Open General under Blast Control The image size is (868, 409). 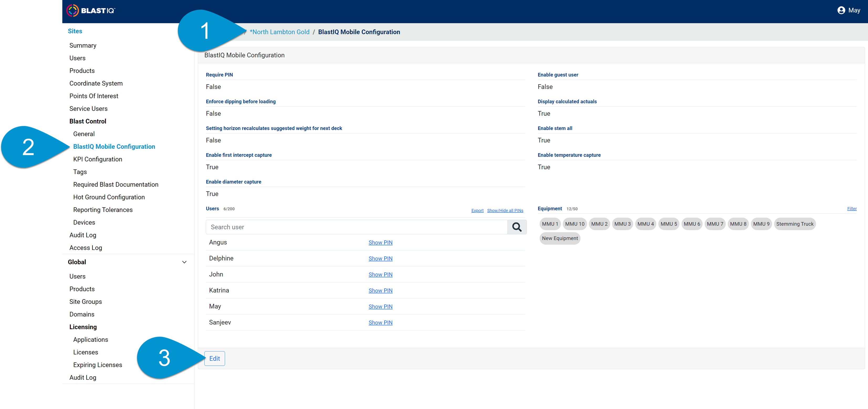click(x=84, y=134)
